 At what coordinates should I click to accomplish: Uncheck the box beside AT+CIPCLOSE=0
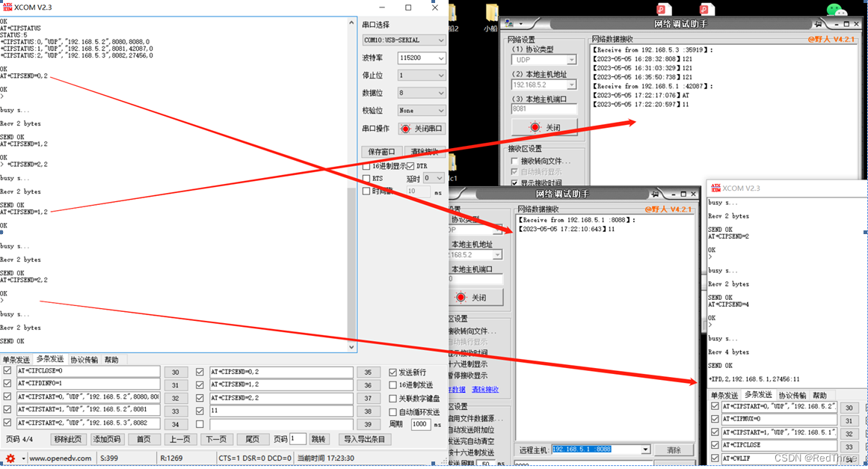point(7,371)
